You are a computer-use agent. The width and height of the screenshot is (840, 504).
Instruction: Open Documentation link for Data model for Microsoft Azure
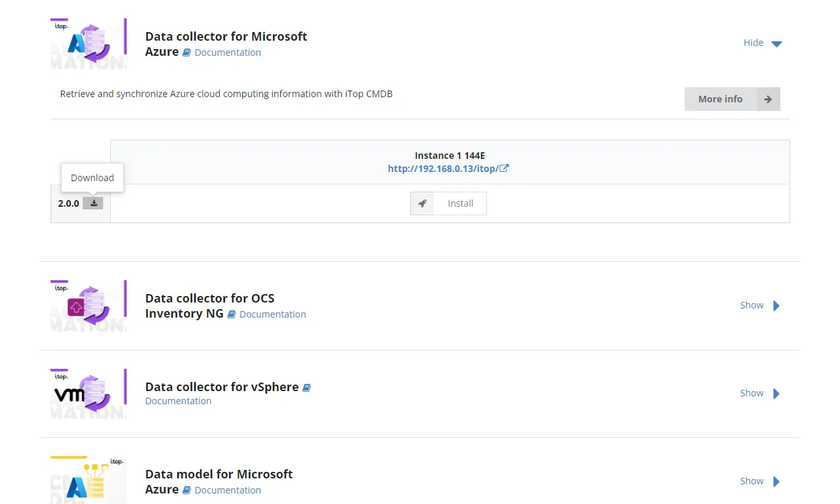click(228, 490)
